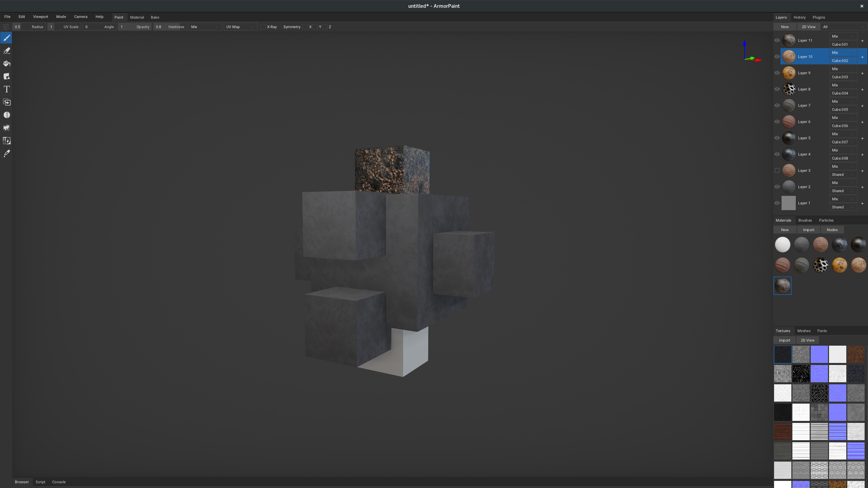Select the selected sphere material thumbnail
This screenshot has width=868, height=488.
(782, 285)
